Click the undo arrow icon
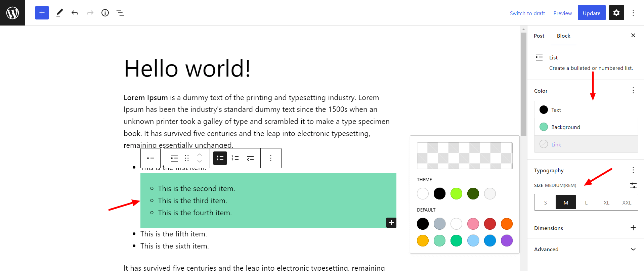The image size is (644, 271). (x=75, y=13)
